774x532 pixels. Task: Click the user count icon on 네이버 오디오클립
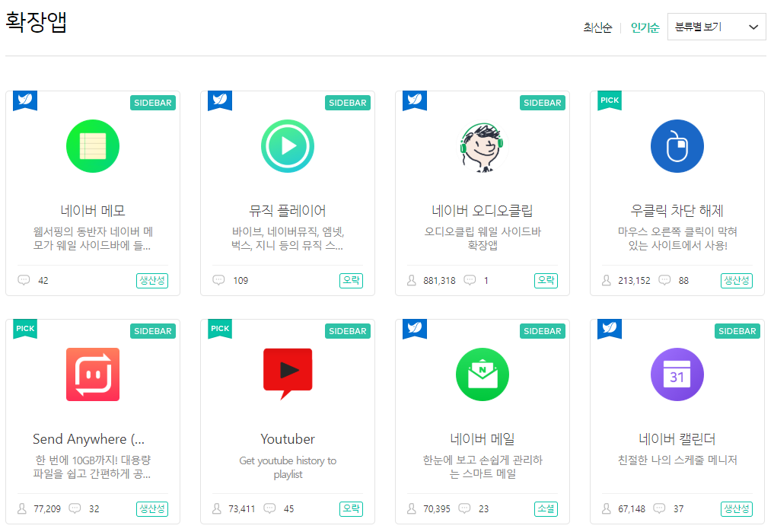[x=412, y=280]
